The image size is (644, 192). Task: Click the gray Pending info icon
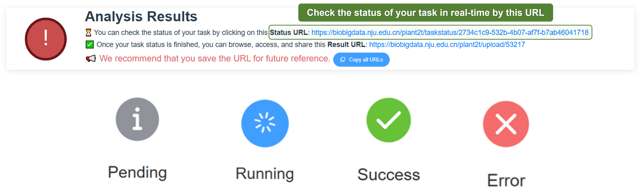(x=137, y=119)
